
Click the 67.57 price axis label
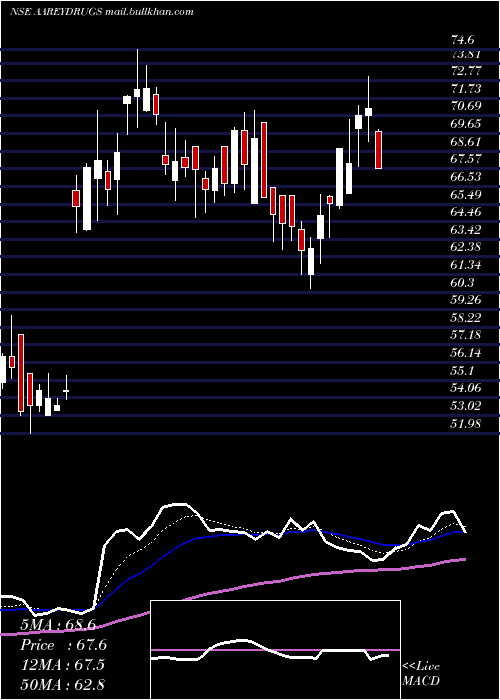[467, 159]
